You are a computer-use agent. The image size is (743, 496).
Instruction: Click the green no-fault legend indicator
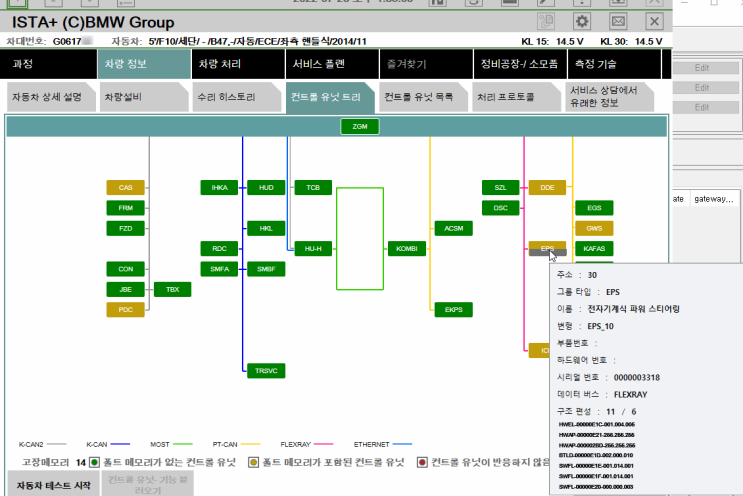tap(93, 462)
